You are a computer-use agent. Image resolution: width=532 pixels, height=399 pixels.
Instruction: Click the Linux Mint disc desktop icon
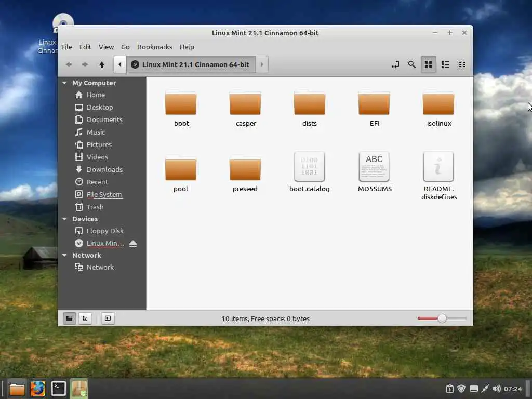pyautogui.click(x=63, y=23)
